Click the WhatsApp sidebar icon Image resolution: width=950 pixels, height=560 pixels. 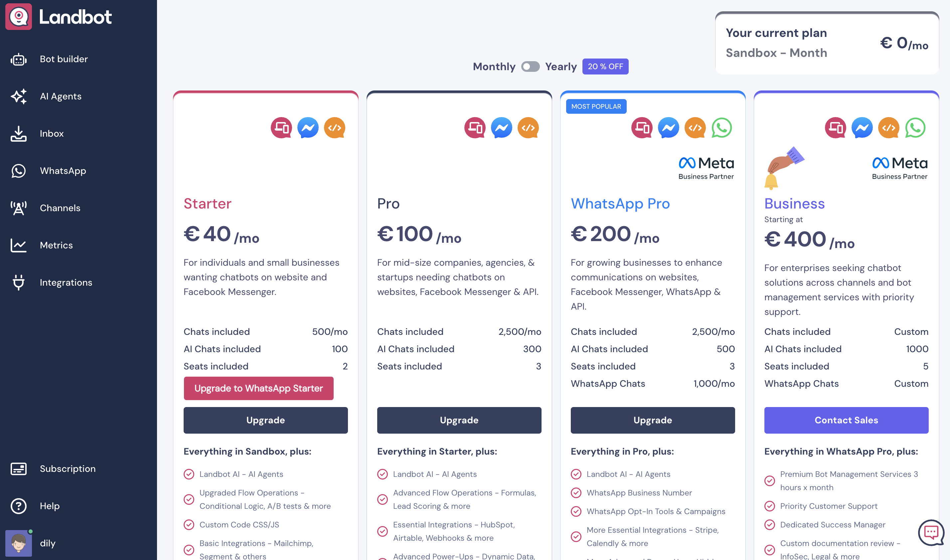(19, 171)
